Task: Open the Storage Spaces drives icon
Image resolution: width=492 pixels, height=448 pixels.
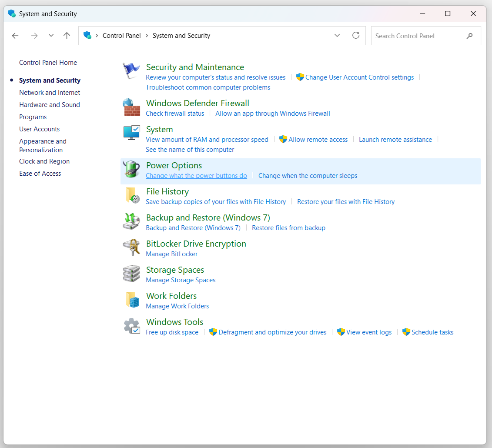Action: (x=131, y=274)
